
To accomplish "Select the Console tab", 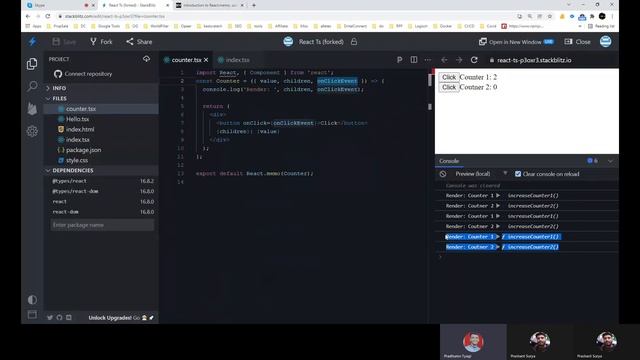I will [449, 161].
